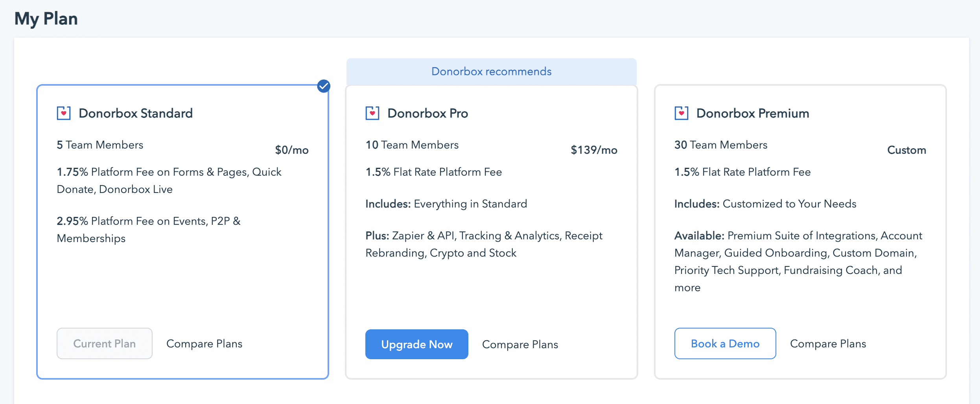Click the $139/mo price on Pro plan
The image size is (980, 404).
click(x=593, y=150)
